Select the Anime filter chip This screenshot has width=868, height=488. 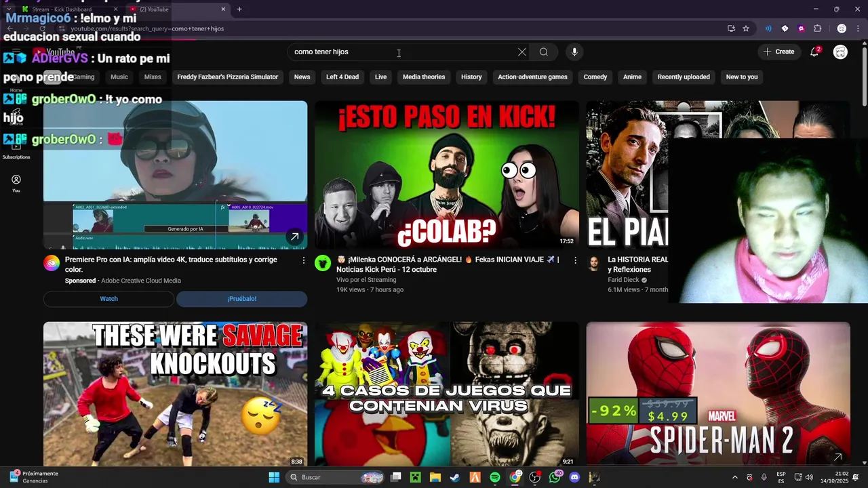point(633,77)
